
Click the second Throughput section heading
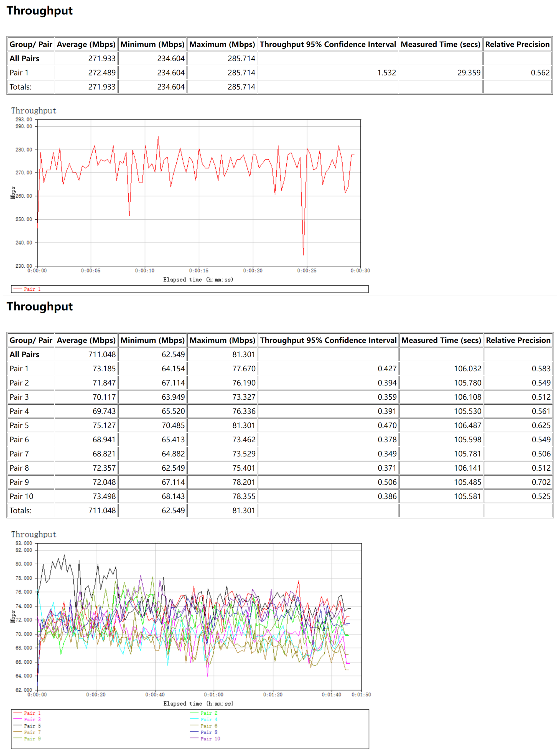click(40, 306)
